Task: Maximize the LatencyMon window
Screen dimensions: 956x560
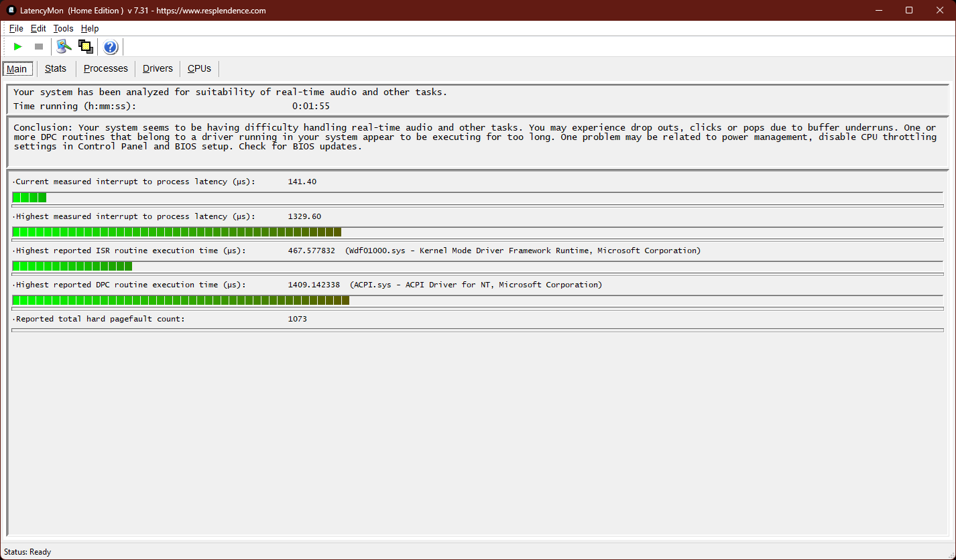Action: click(909, 10)
